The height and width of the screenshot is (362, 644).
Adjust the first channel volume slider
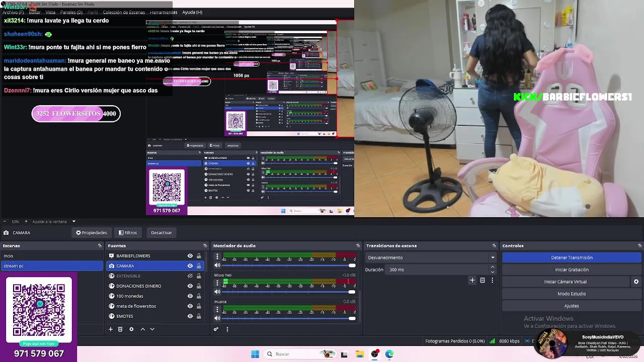(289, 265)
